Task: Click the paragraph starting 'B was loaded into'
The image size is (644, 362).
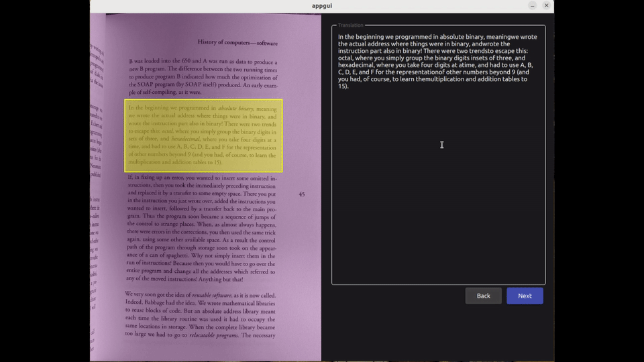Action: [x=203, y=77]
